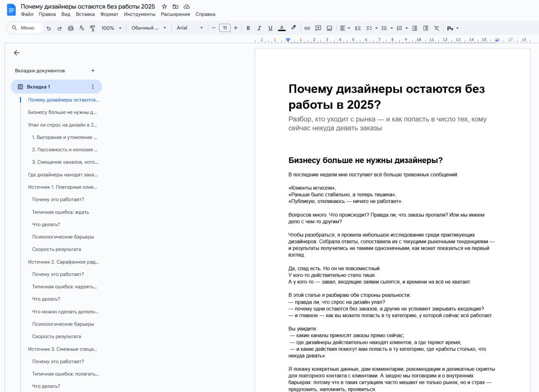Image resolution: width=539 pixels, height=392 pixels.
Task: Jump to outline heading 'Почему дизайнеры остаются…'
Action: tap(64, 100)
